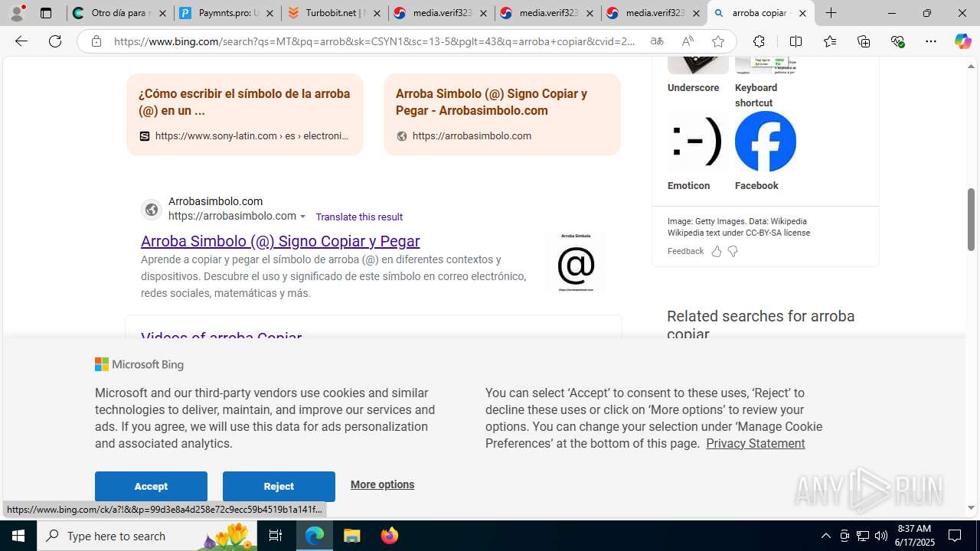The width and height of the screenshot is (980, 551).
Task: View site information lock icon
Action: [x=96, y=41]
